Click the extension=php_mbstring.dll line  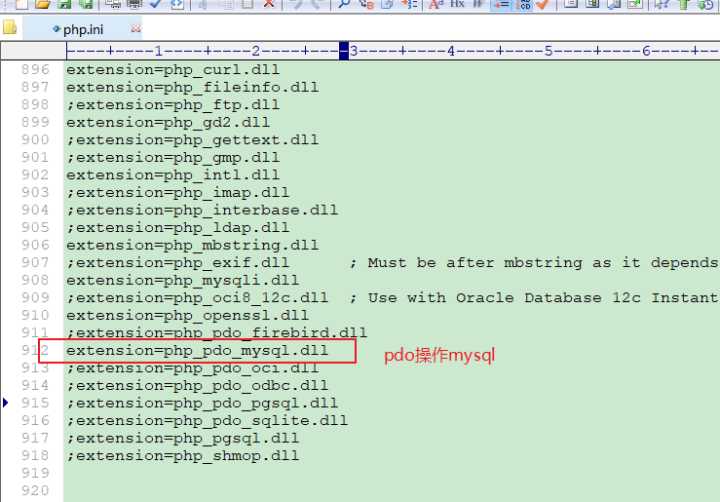pos(192,245)
